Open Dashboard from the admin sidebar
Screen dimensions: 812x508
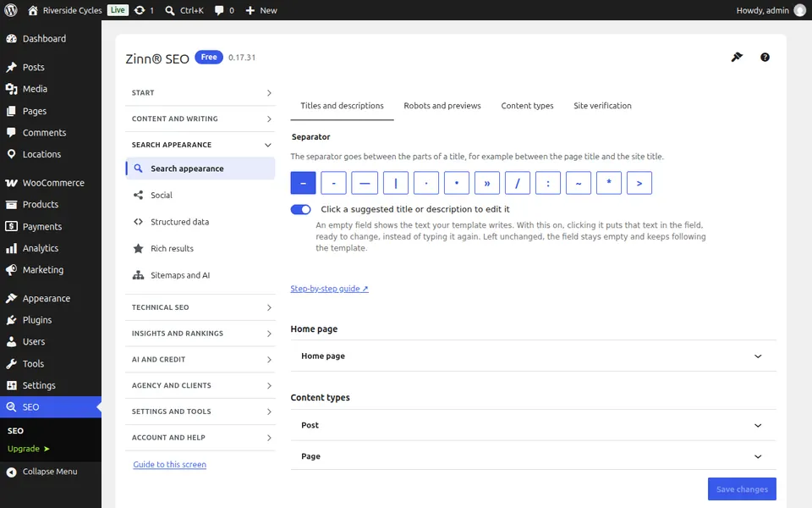(51, 38)
